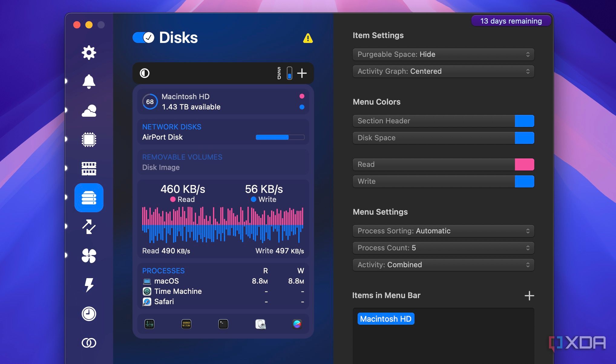Click the read/write activity graph

click(223, 225)
